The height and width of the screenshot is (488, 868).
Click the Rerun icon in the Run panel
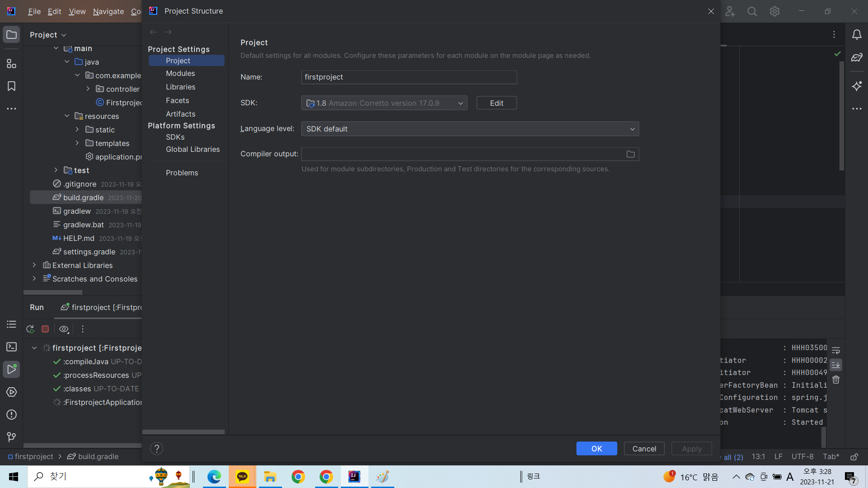30,329
